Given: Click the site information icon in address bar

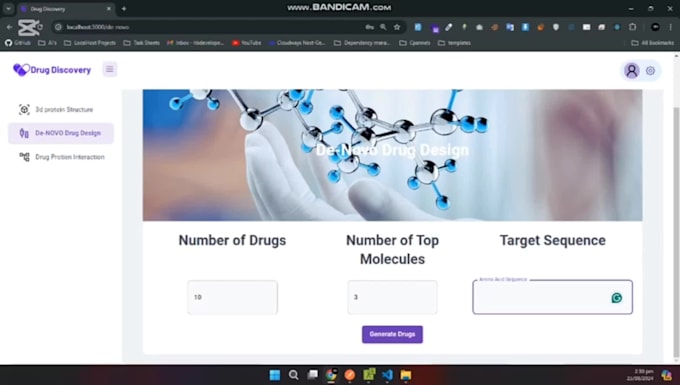Looking at the screenshot, I should (58, 27).
